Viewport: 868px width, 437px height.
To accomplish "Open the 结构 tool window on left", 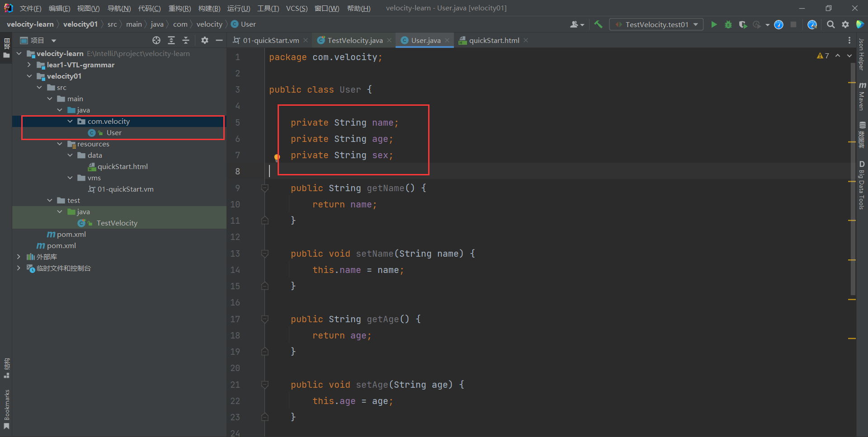I will (x=6, y=368).
